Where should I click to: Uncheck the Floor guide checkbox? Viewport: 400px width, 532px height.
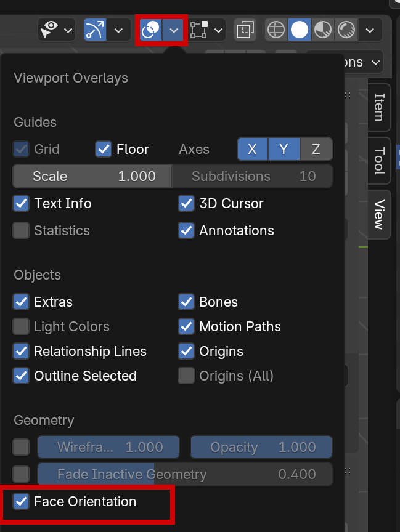(103, 149)
